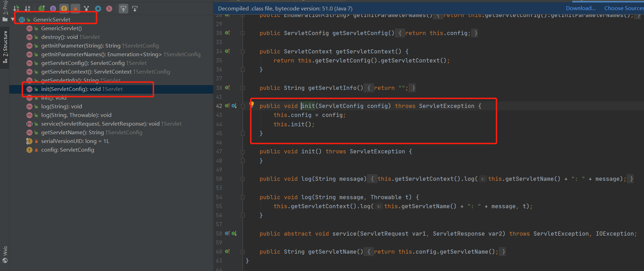Click the Download... sources link
The image size is (644, 271).
point(581,8)
